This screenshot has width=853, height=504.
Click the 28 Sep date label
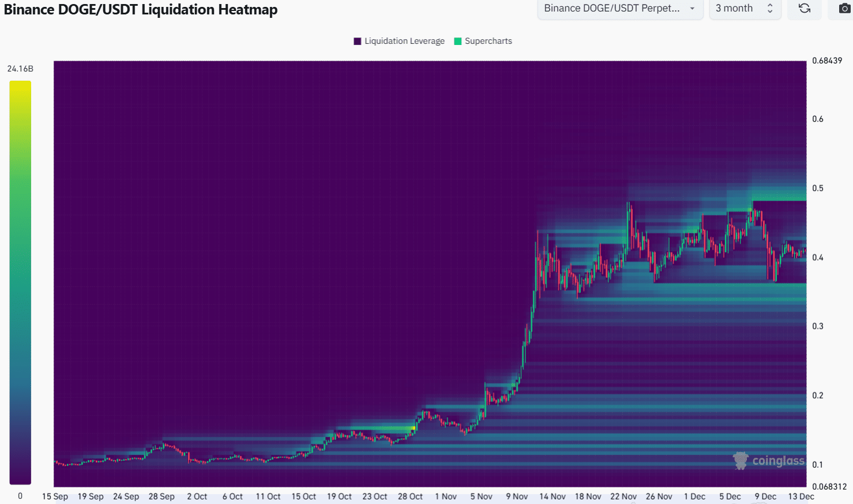(161, 497)
